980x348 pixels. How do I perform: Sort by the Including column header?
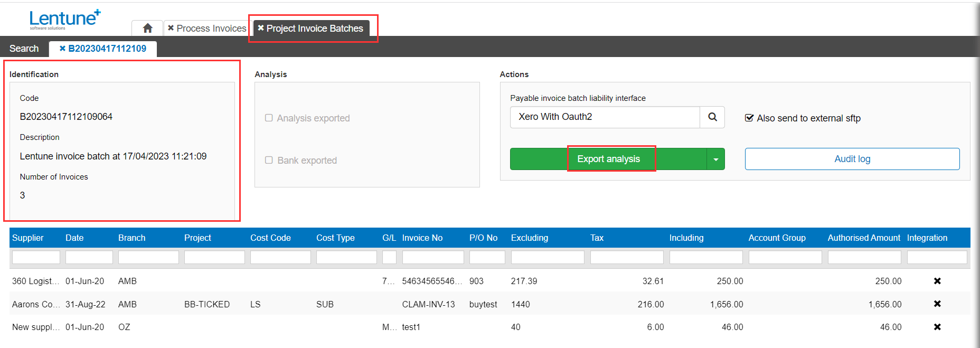tap(686, 238)
